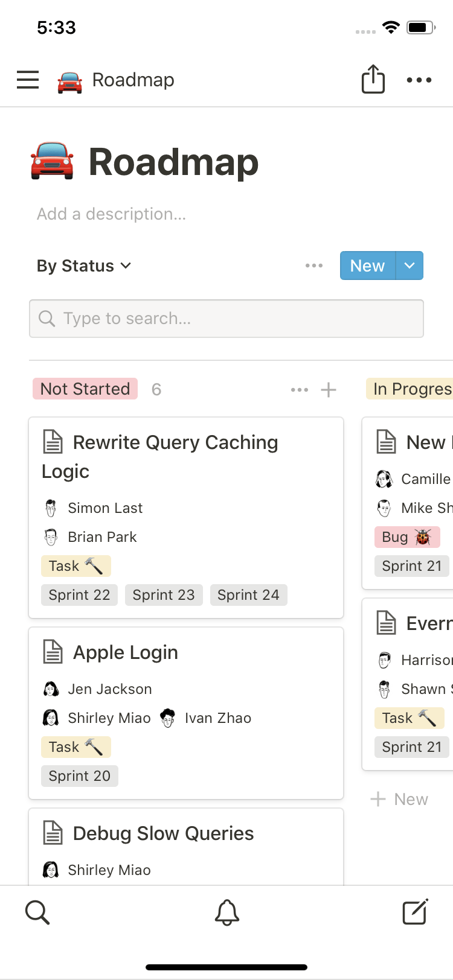Edit the Add a description placeholder
Screen dimensions: 453x980
pyautogui.click(x=111, y=214)
